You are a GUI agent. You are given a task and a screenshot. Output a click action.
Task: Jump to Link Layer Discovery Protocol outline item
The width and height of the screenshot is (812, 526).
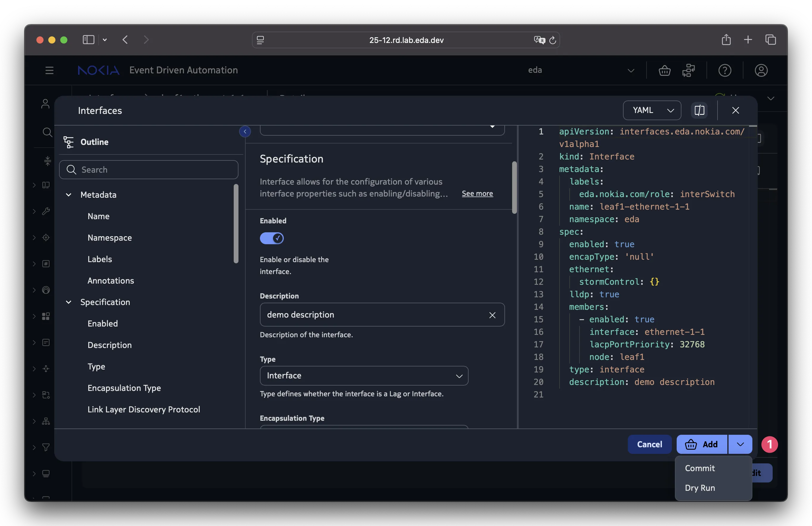144,410
